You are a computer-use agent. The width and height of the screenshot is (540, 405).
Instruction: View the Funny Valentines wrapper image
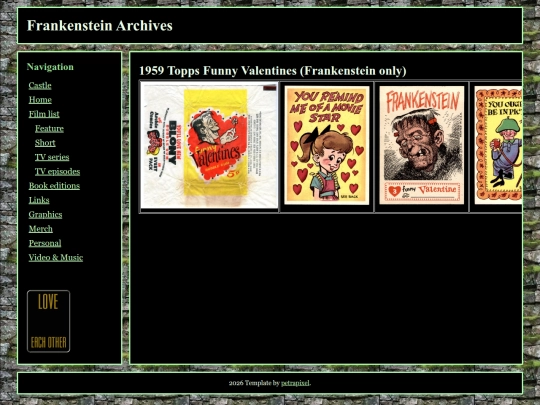click(x=209, y=145)
